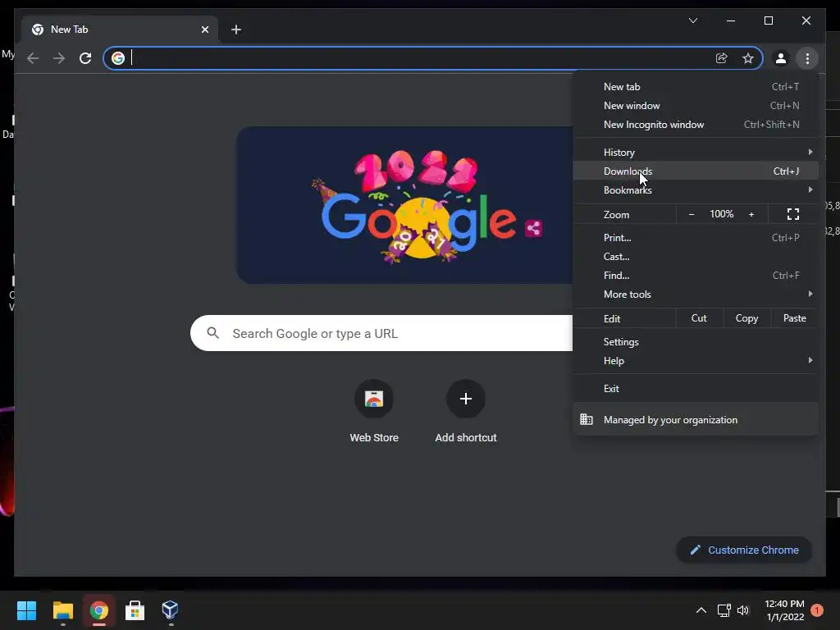Open Downloads from the menu
The width and height of the screenshot is (840, 630).
[696, 171]
